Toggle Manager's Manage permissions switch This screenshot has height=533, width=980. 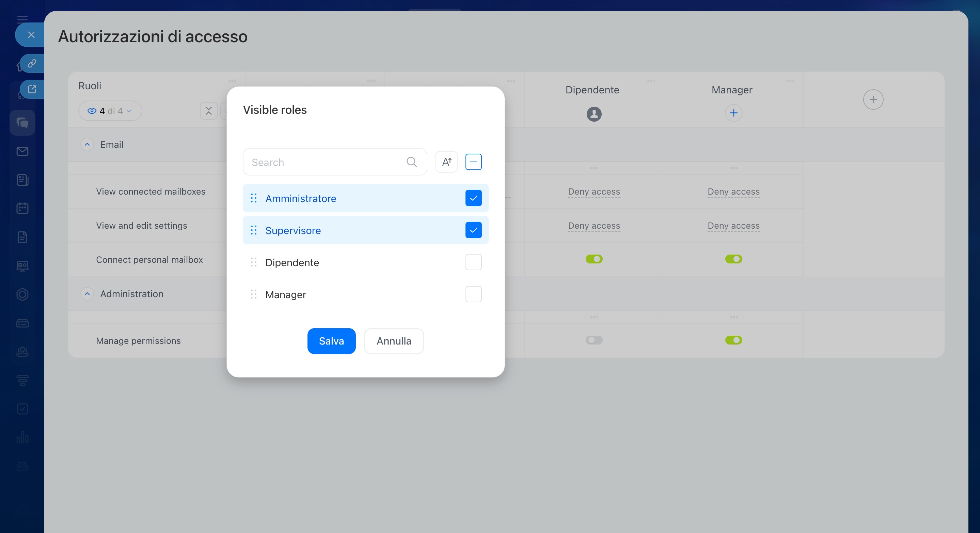point(733,340)
